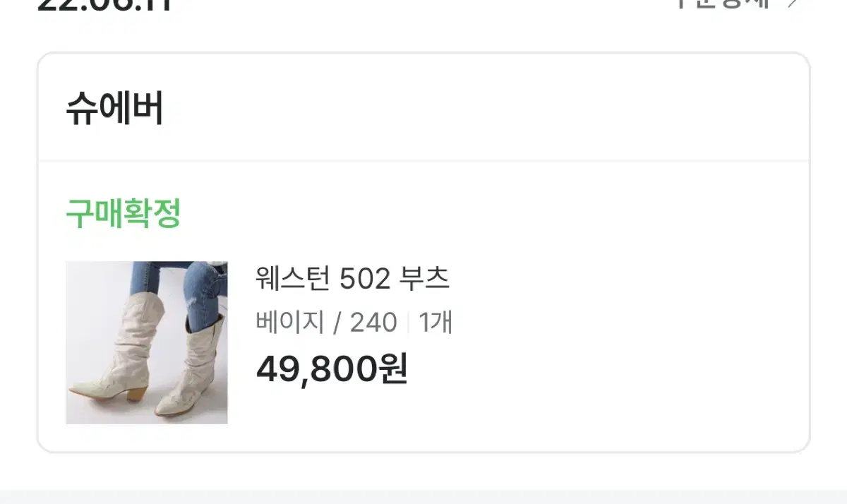Tap the white gap above the order card
847x504 pixels.
pyautogui.click(x=423, y=33)
